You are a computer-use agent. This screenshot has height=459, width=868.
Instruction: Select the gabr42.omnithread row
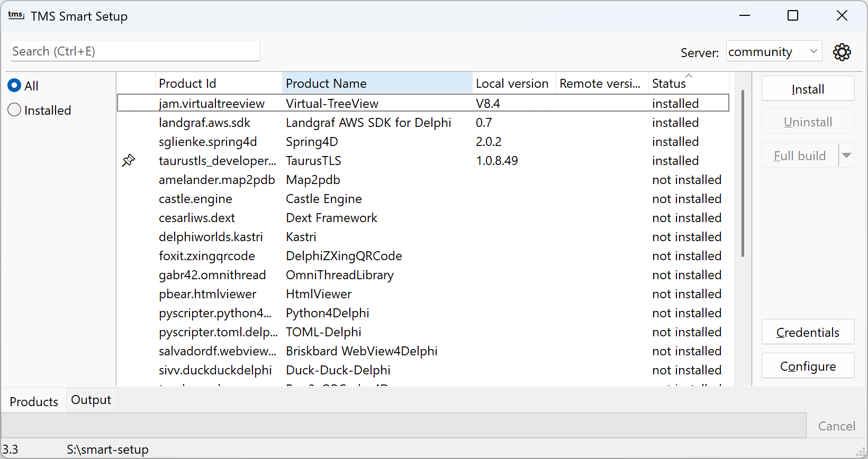(423, 274)
